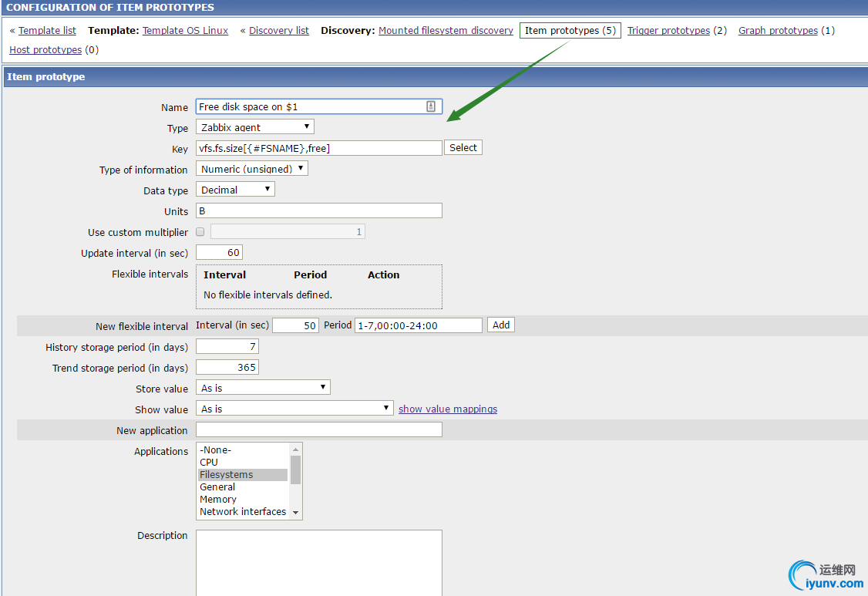Go back to the Discovery list

[x=279, y=31]
